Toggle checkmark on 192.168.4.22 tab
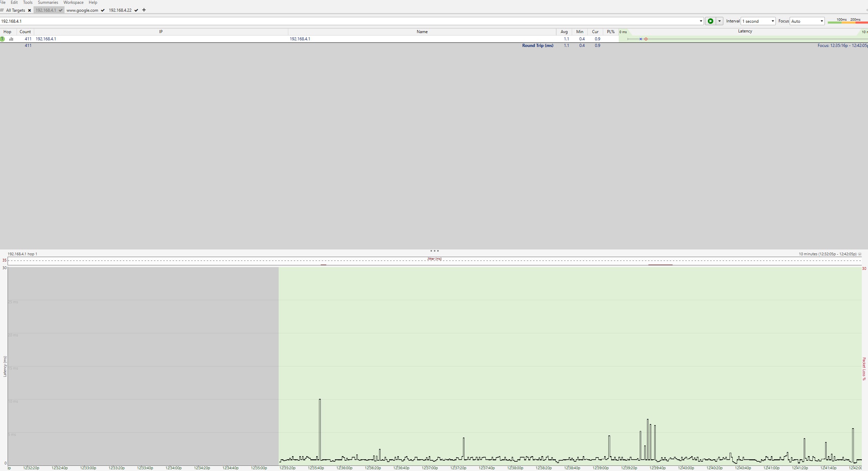The width and height of the screenshot is (868, 471). tap(136, 10)
